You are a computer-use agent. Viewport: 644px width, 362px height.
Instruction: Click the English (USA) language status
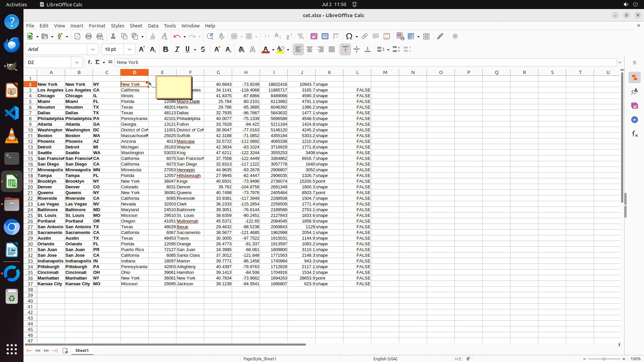click(385, 359)
